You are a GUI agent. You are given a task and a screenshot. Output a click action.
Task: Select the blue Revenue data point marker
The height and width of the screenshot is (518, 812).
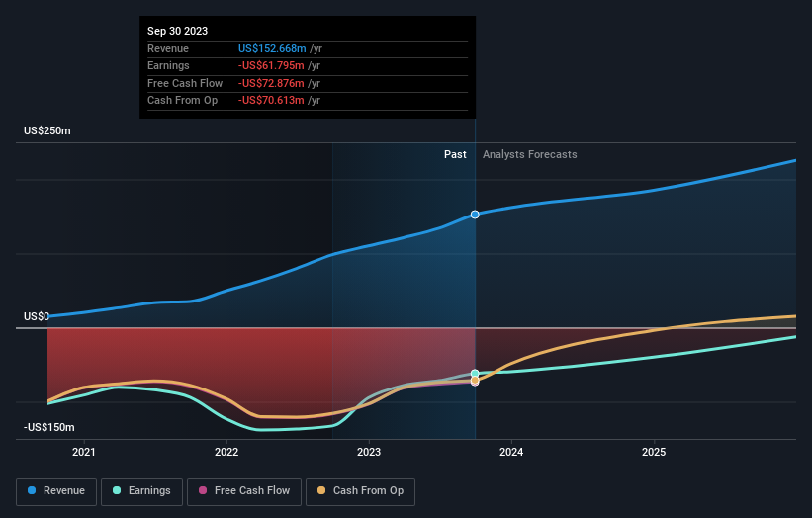click(x=475, y=215)
